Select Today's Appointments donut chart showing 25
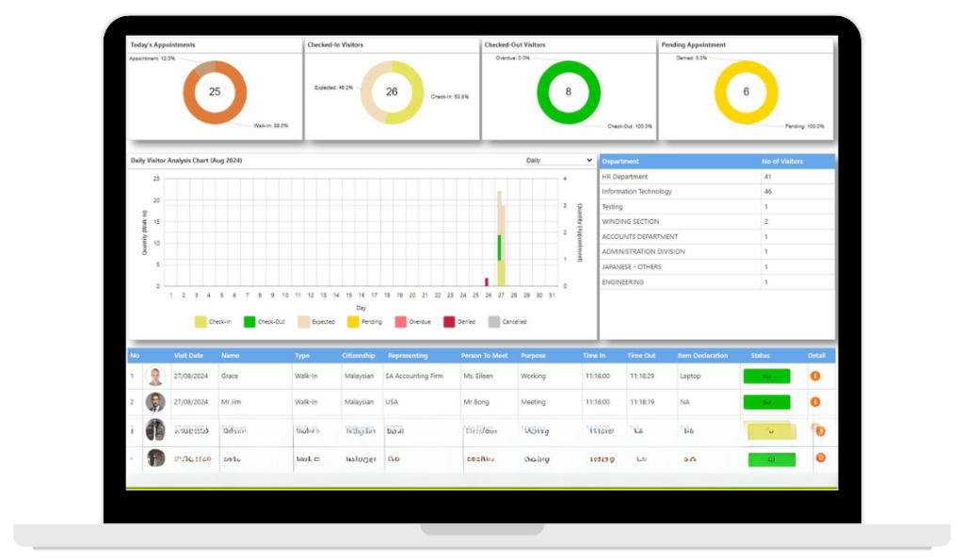 click(x=215, y=92)
